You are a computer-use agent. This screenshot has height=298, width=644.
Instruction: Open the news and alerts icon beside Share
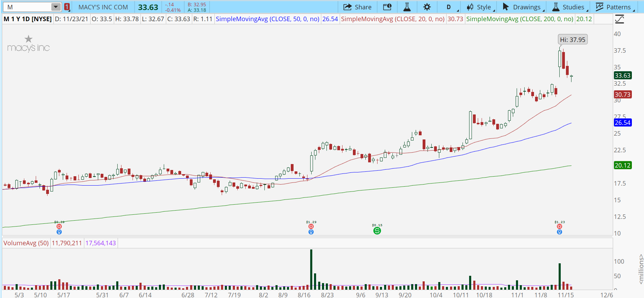click(x=387, y=7)
